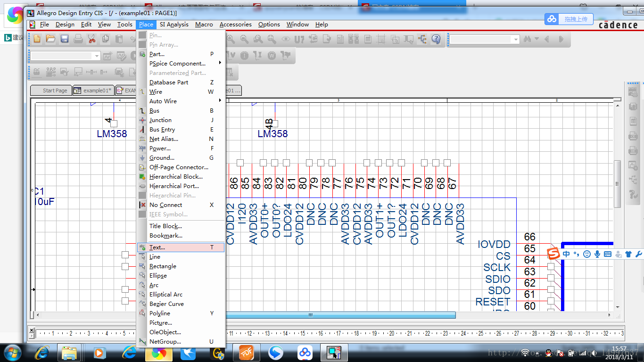Click the Zoom In magnifier icon
This screenshot has width=644, height=362.
pyautogui.click(x=231, y=40)
